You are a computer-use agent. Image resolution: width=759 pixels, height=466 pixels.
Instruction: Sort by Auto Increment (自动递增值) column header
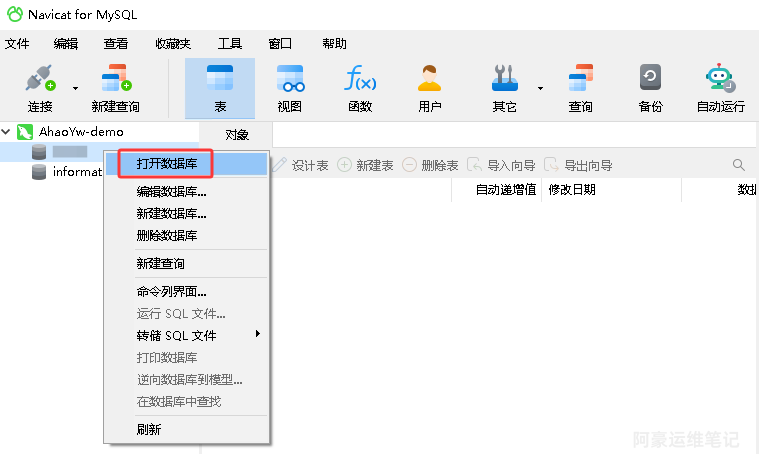click(506, 190)
